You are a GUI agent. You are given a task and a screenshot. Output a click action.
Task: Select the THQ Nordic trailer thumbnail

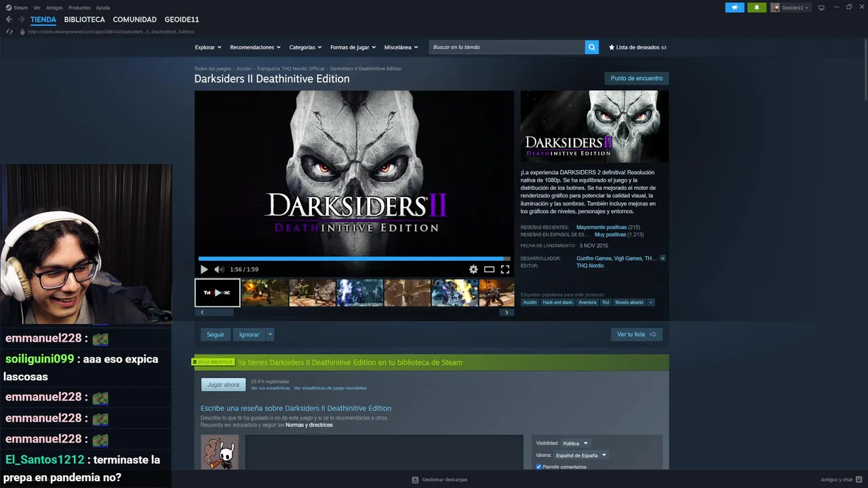217,293
